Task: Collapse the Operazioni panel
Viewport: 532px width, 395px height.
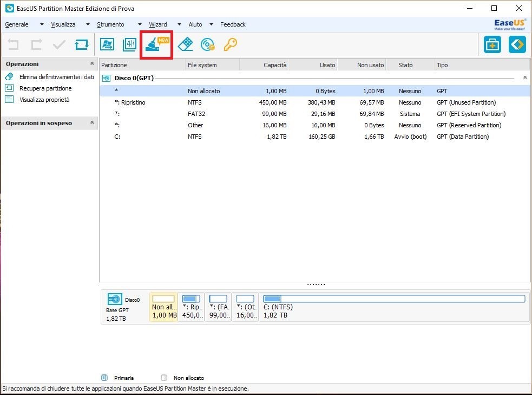Action: (x=92, y=64)
